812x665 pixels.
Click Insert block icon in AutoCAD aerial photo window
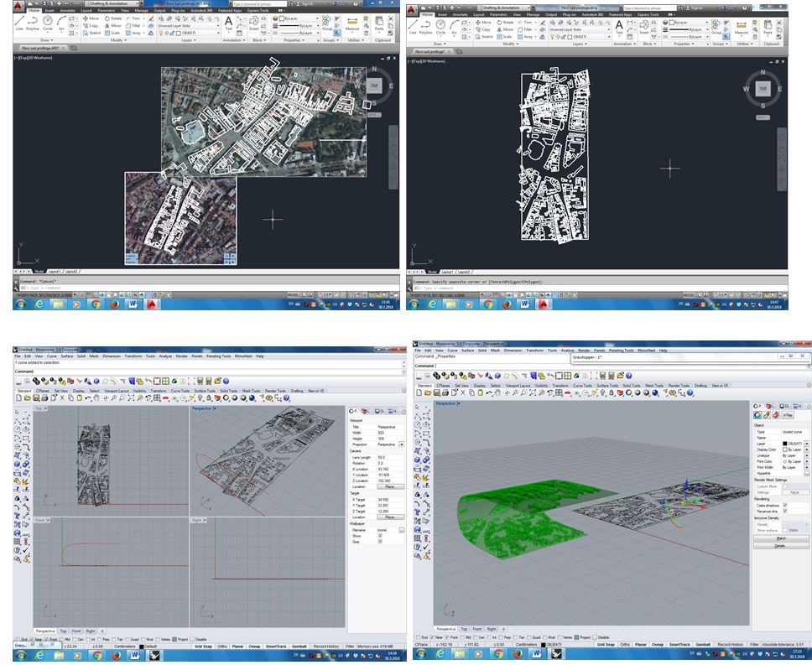(254, 23)
